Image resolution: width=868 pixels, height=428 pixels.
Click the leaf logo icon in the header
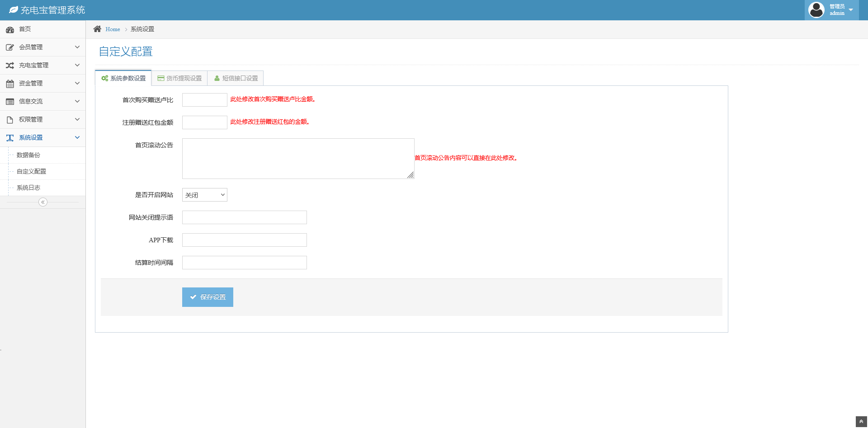(14, 10)
